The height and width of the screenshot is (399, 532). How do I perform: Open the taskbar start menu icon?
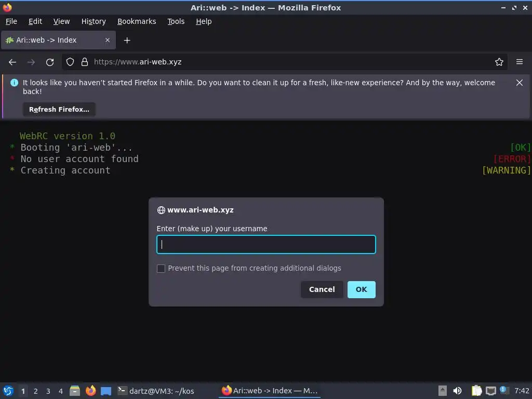click(8, 391)
